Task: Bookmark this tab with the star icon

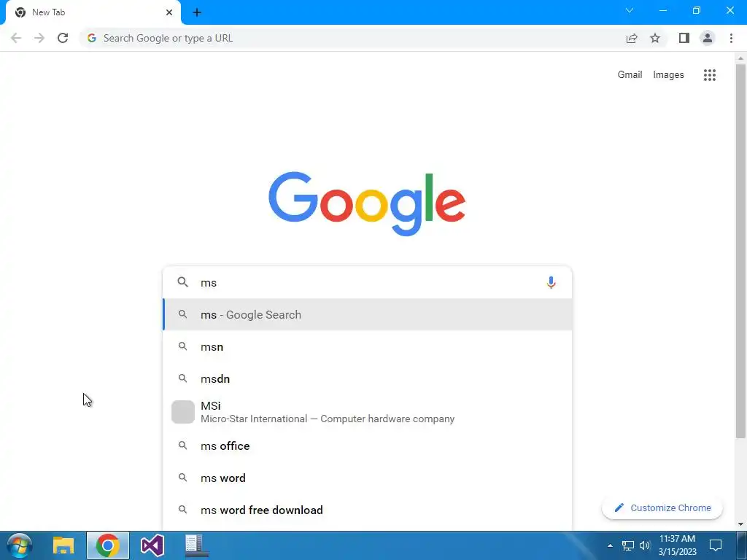Action: click(655, 38)
